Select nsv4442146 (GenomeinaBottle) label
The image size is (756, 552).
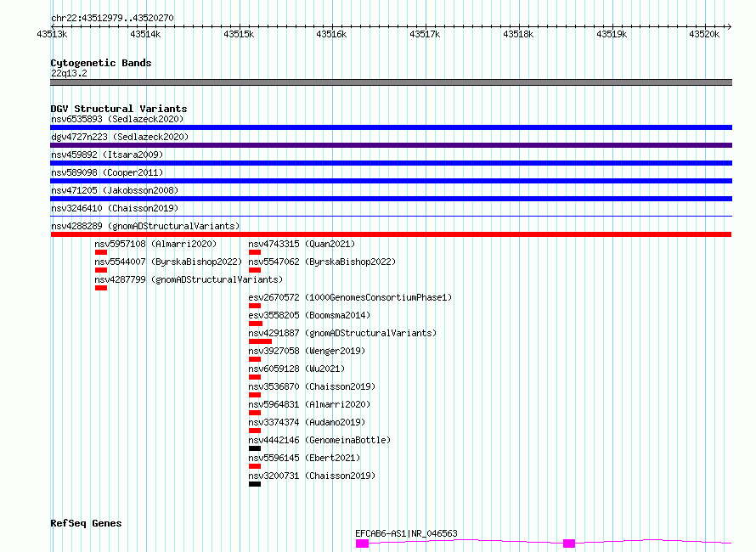click(319, 440)
